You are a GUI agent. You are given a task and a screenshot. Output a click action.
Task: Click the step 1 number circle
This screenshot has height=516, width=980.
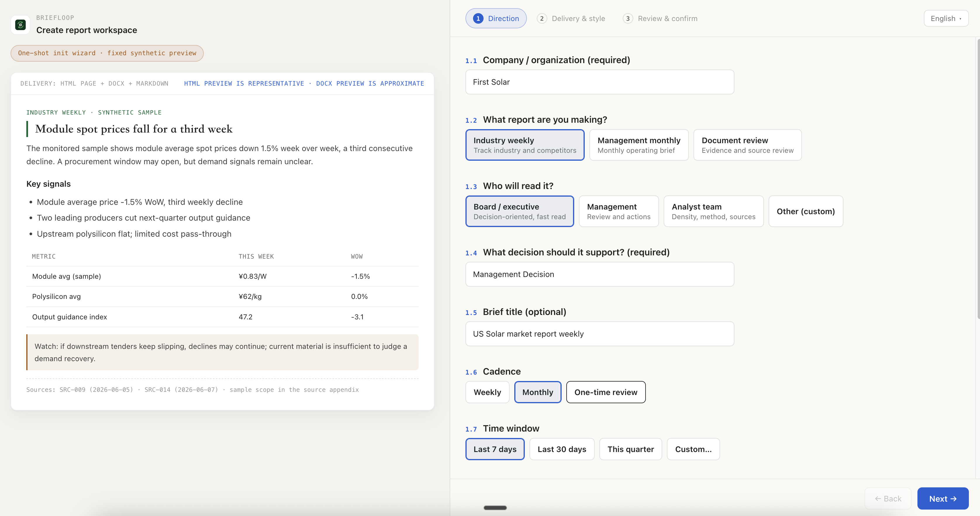coord(478,18)
